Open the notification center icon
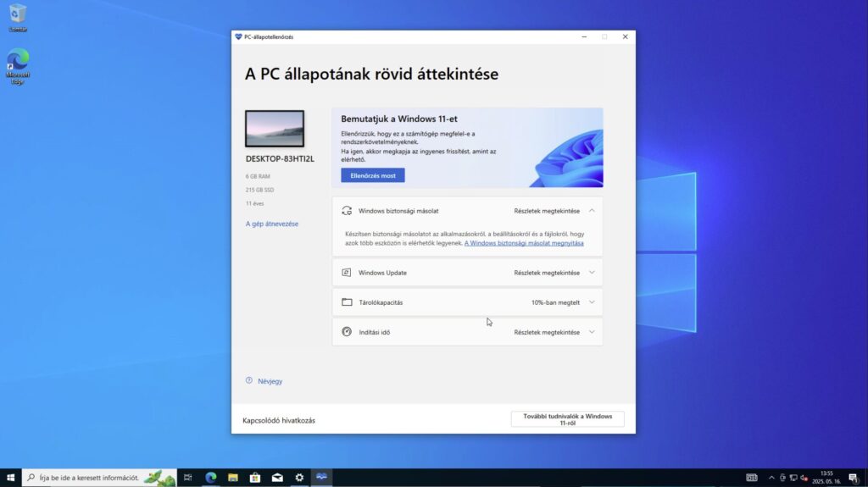 [853, 478]
